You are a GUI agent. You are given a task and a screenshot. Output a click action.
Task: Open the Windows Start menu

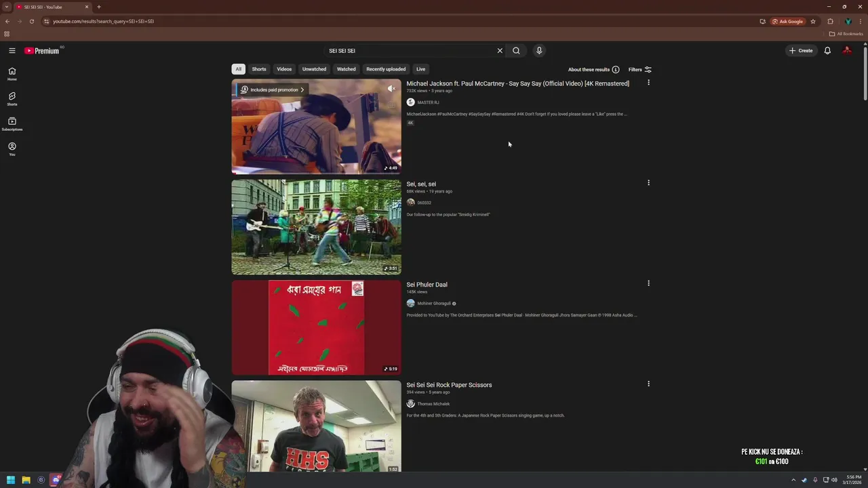(11, 480)
